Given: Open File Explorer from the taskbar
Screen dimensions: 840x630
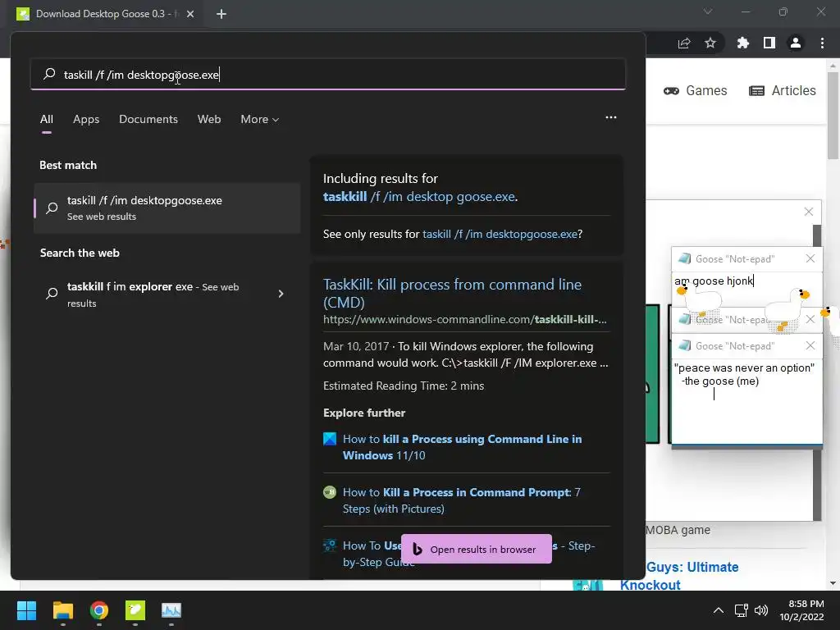Looking at the screenshot, I should (x=62, y=610).
